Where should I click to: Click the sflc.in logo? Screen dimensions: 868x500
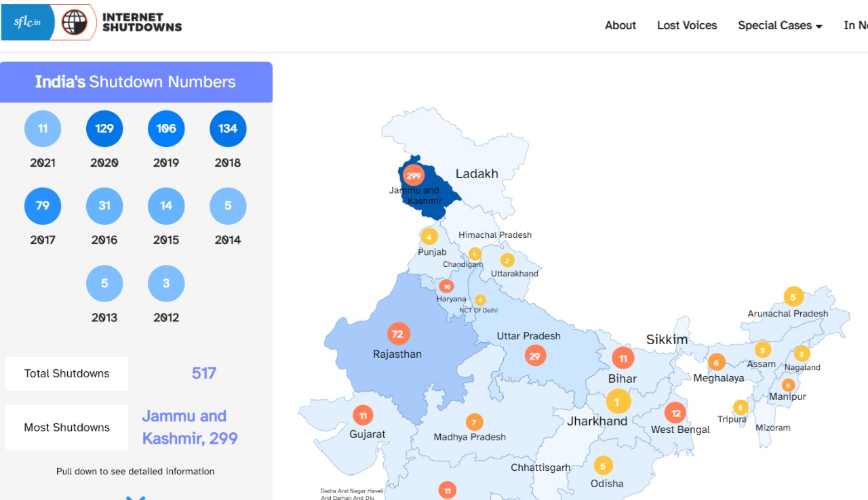(x=27, y=22)
